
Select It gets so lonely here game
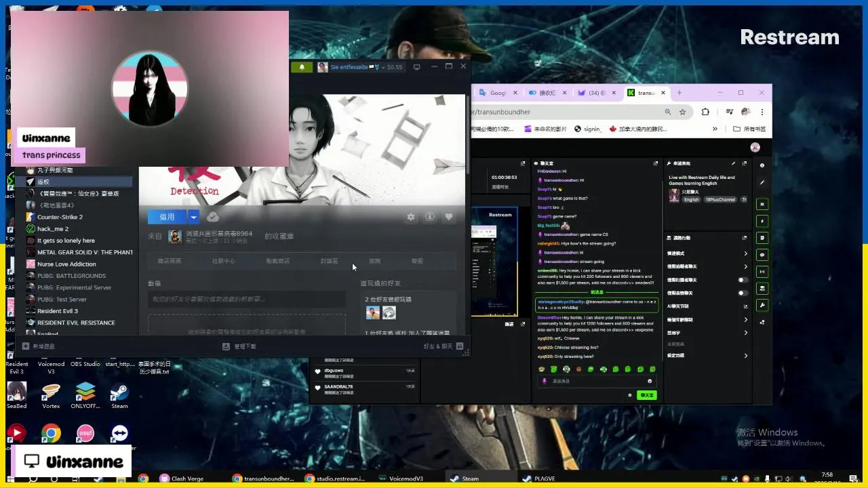(79, 241)
